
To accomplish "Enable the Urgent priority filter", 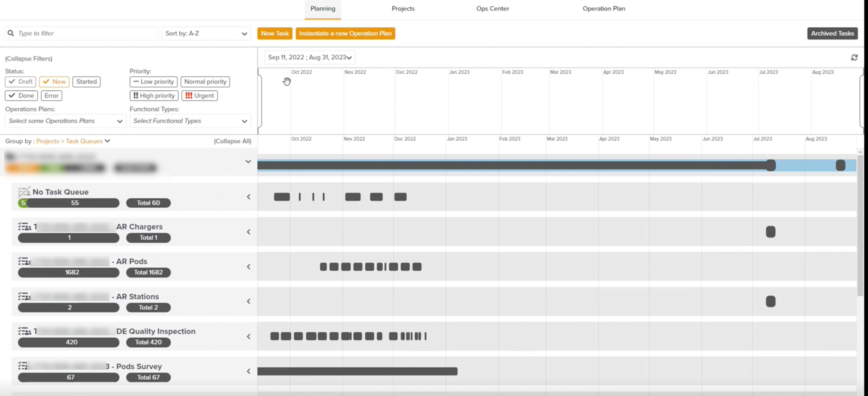I will point(200,96).
